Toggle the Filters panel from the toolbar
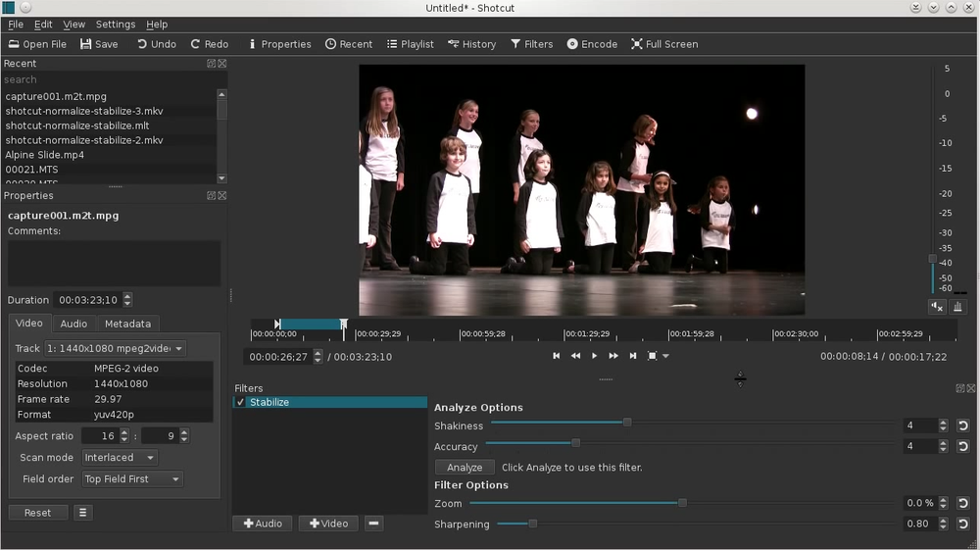This screenshot has height=550, width=980. 532,44
